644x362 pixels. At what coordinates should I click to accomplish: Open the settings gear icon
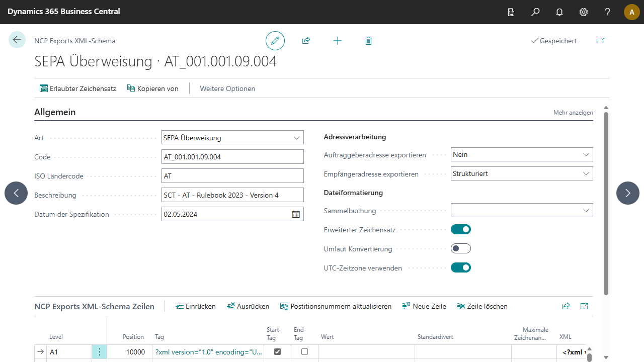pos(584,12)
